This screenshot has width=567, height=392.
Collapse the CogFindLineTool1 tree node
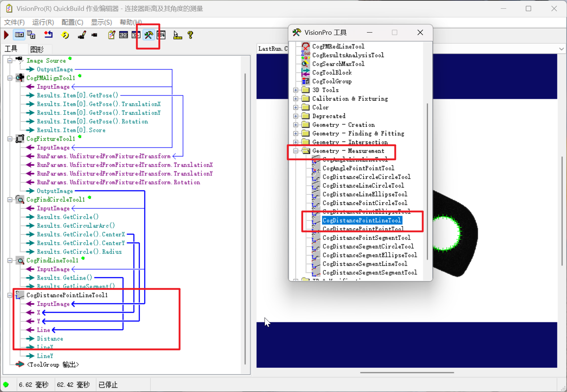tap(10, 260)
